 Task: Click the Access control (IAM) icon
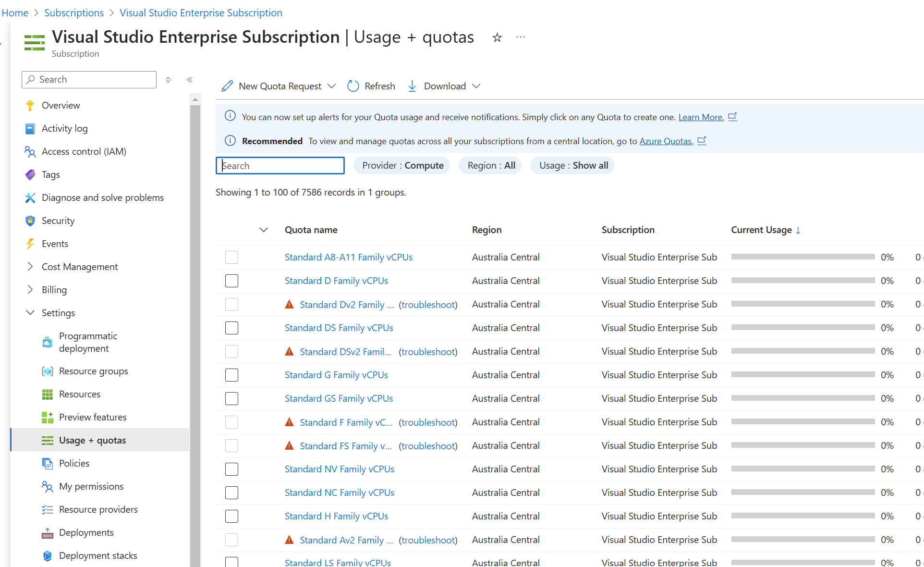(x=30, y=151)
